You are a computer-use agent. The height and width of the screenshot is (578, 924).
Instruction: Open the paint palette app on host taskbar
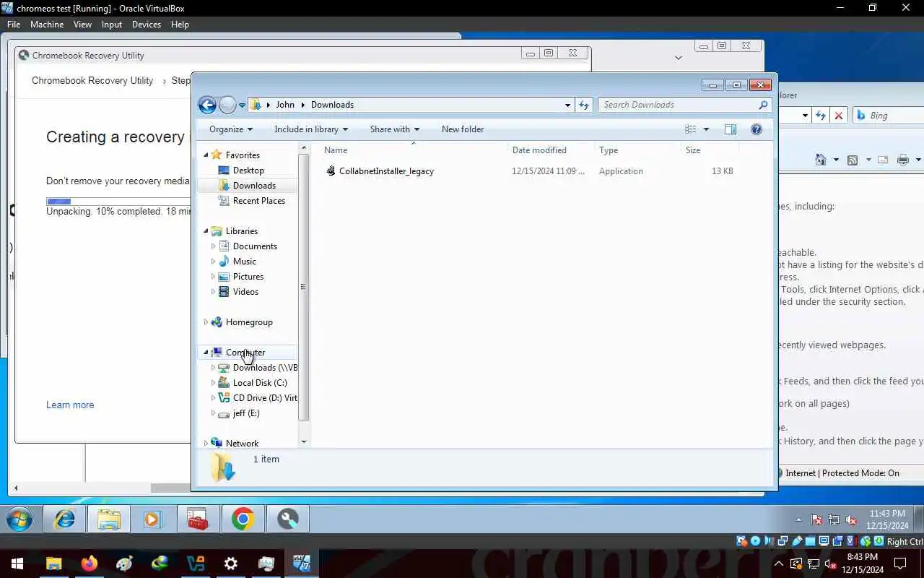pyautogui.click(x=124, y=564)
